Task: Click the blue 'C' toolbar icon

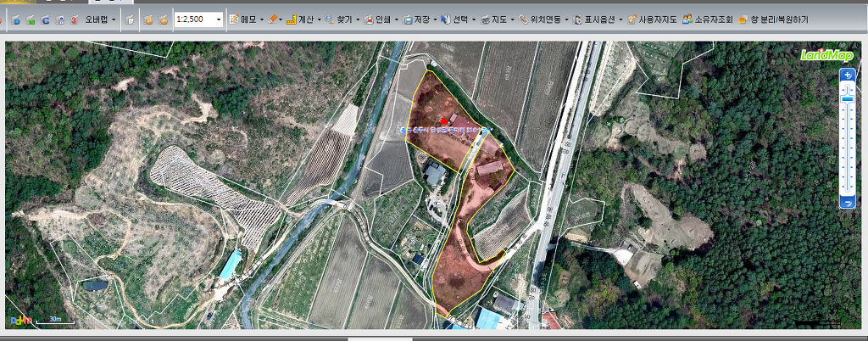Action: pyautogui.click(x=45, y=19)
